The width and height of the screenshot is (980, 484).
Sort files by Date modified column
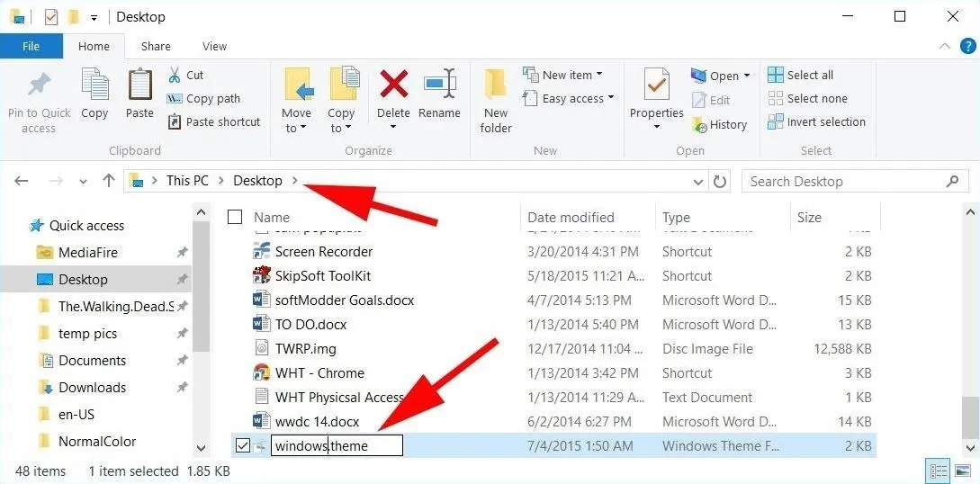[571, 218]
